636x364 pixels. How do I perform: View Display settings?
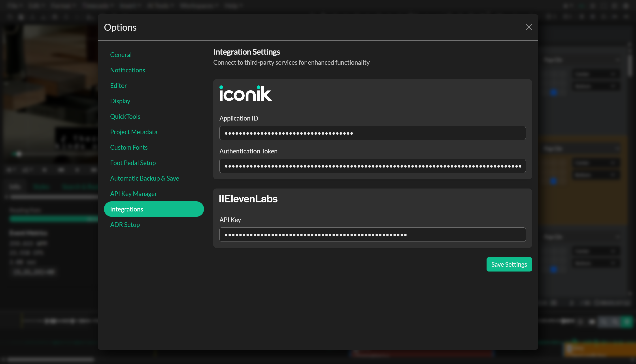click(120, 101)
